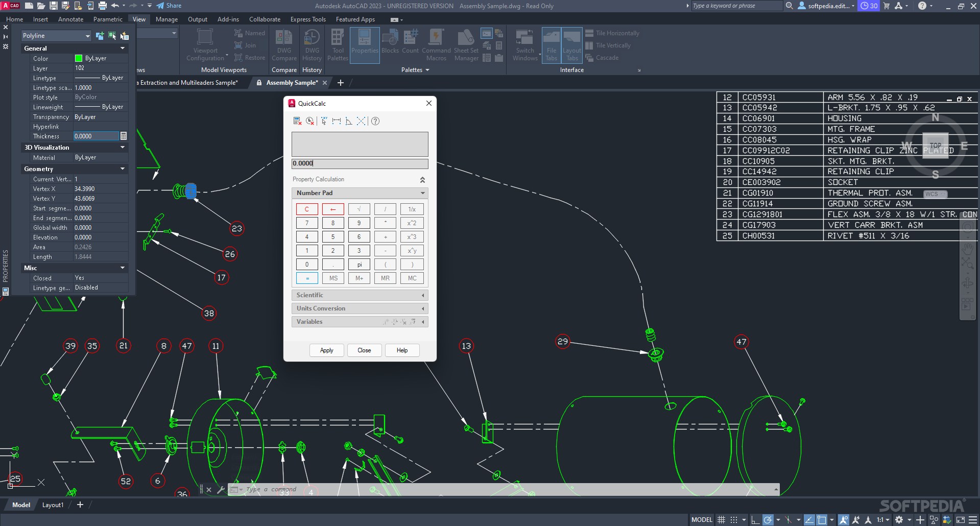Expand the Scientific section in QuickCalc

(x=422, y=295)
